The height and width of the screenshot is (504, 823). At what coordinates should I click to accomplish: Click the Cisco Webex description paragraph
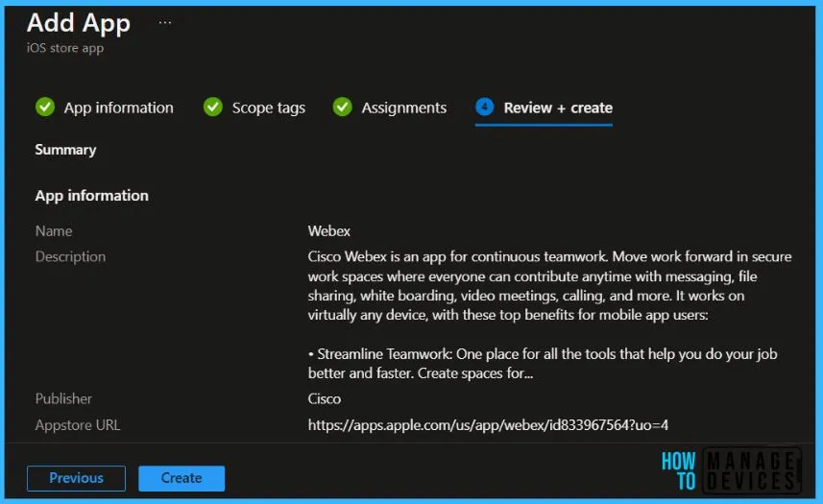(x=549, y=286)
